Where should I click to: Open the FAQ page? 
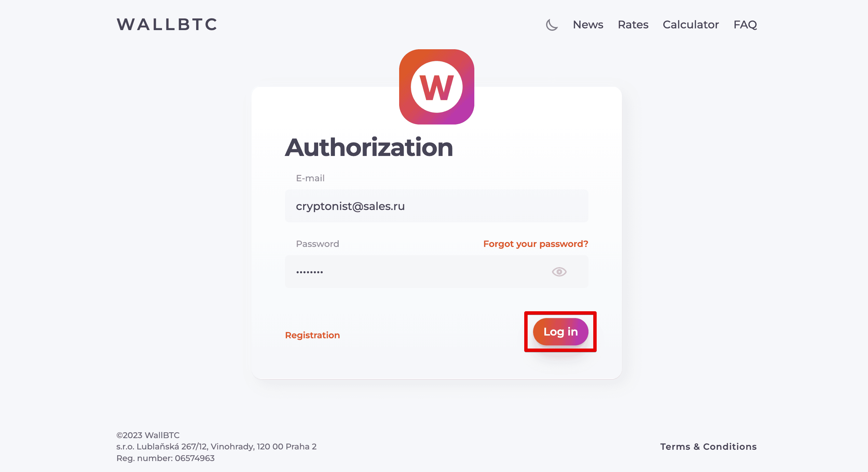point(745,25)
